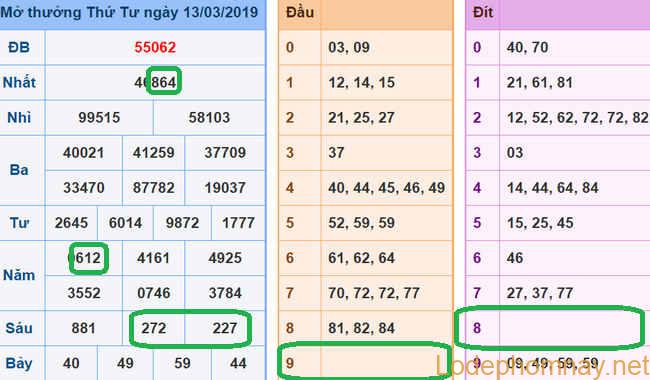Click the special prize number 55062

coord(155,47)
